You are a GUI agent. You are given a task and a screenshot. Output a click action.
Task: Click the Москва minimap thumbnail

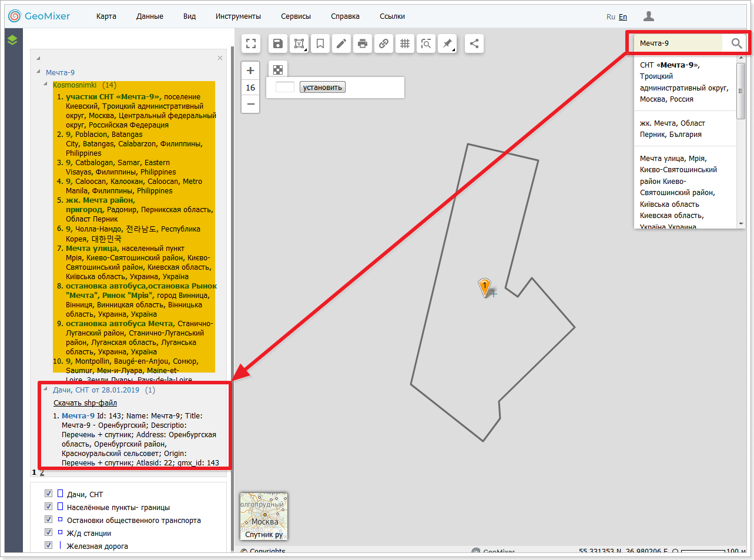[x=264, y=516]
